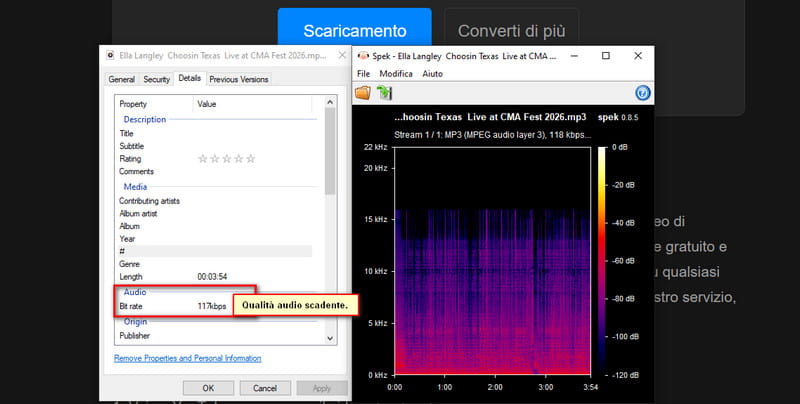Open the Aiuto menu in Spek
The image size is (800, 404).
click(x=433, y=73)
